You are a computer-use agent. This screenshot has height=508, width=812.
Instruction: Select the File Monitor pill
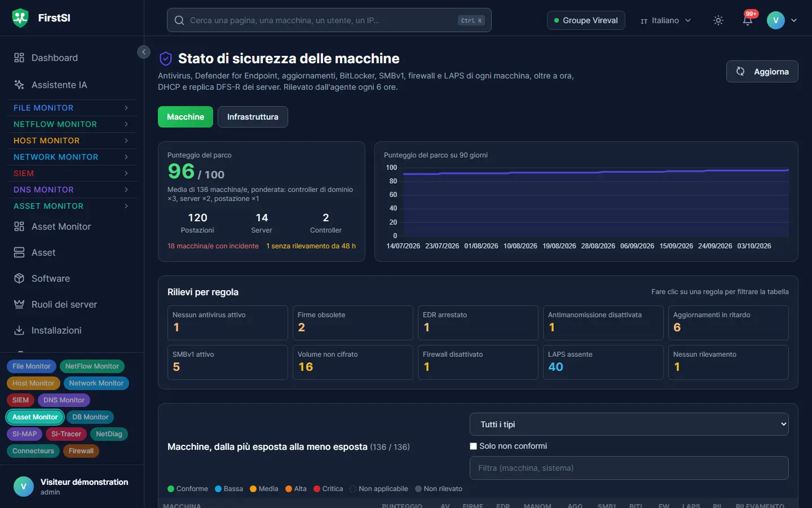tap(32, 366)
